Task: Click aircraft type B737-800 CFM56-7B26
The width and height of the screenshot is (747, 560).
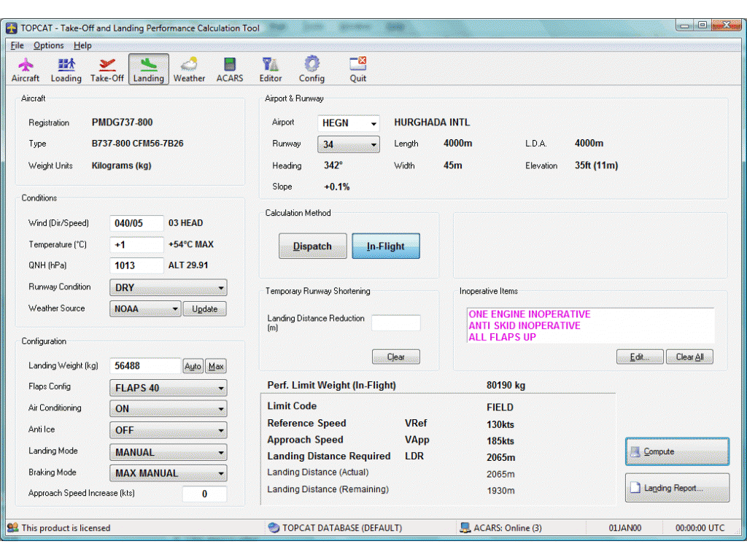Action: tap(137, 144)
